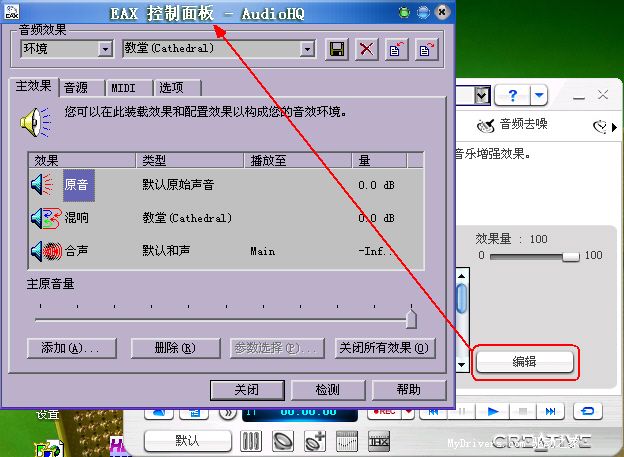Click the blue question mark help button

tap(513, 96)
